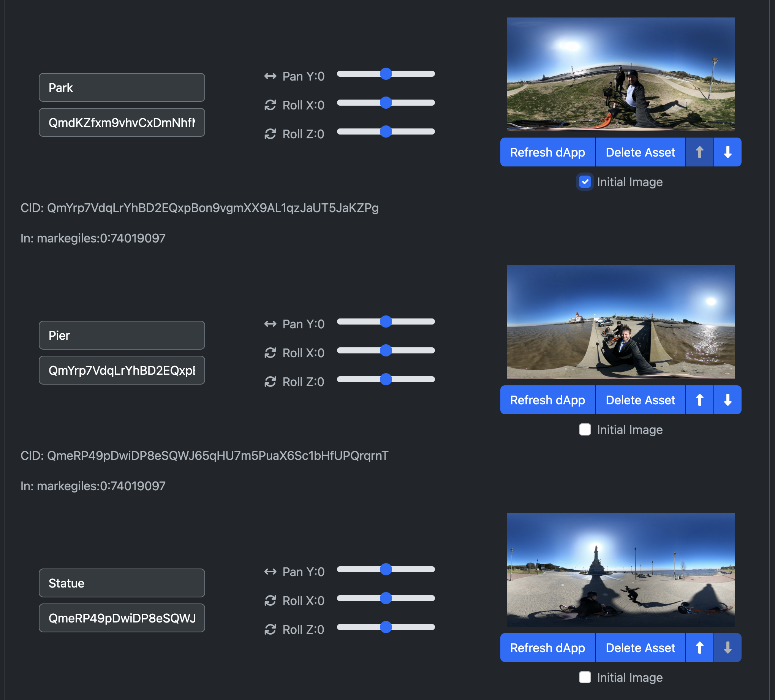
Task: Refresh dApp for the Pier asset
Action: tap(547, 400)
